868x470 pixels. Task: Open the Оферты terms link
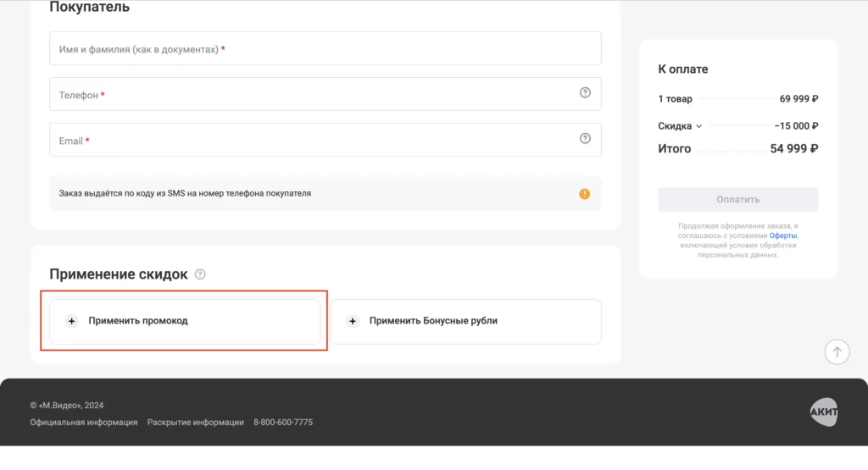tap(783, 235)
